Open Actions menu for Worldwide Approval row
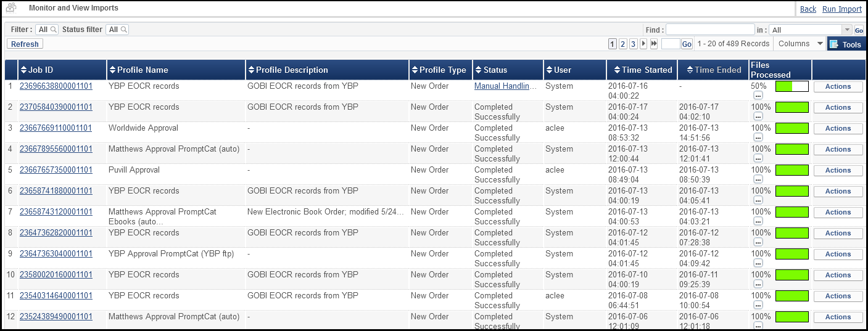The height and width of the screenshot is (331, 868). [x=838, y=128]
